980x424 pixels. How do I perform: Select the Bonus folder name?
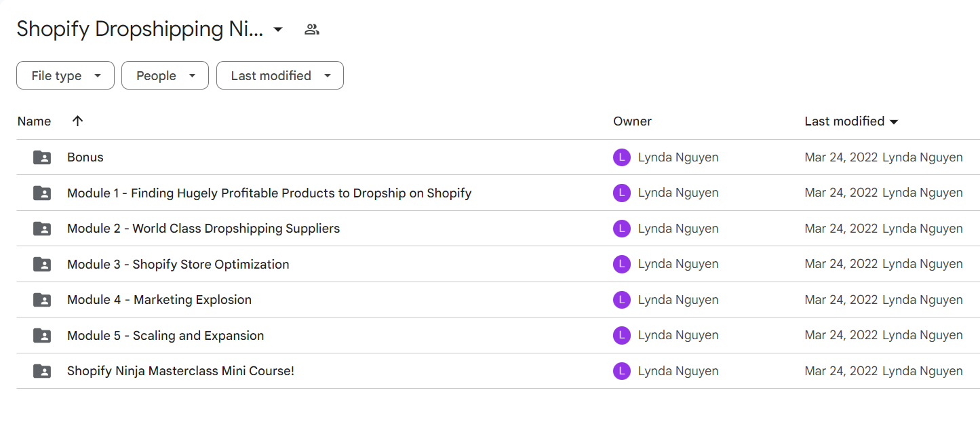pos(85,157)
